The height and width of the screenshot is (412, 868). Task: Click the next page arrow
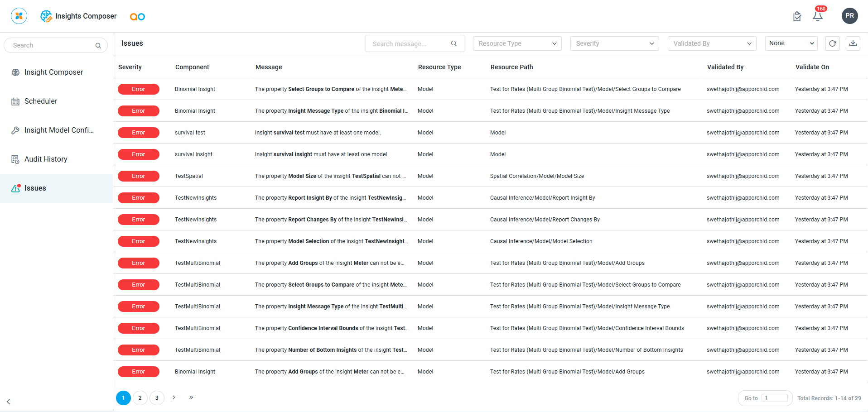174,398
